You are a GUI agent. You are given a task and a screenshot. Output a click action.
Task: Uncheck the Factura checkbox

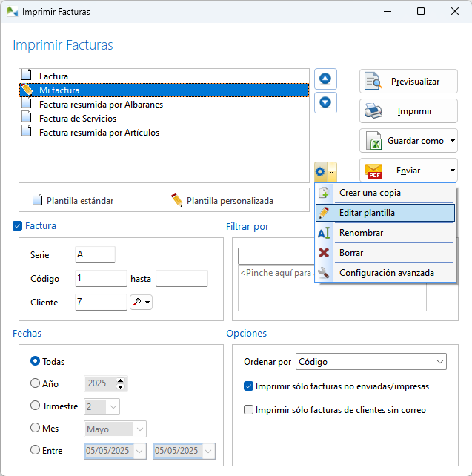[x=18, y=226]
